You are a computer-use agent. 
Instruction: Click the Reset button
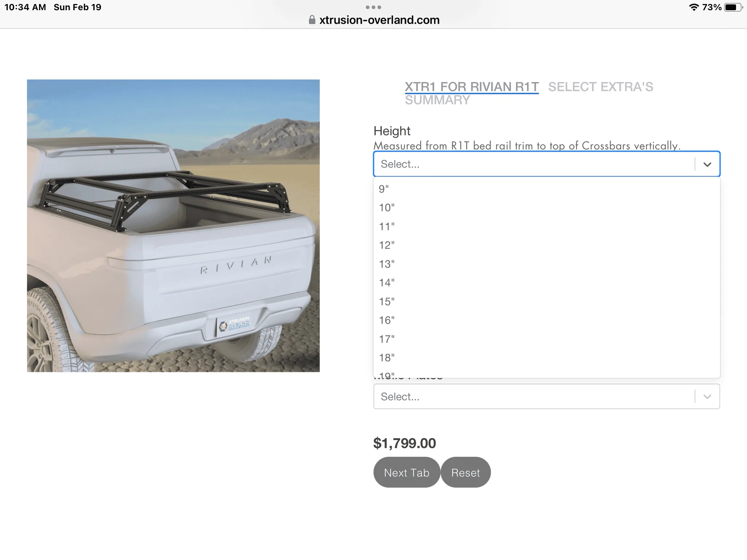pos(465,472)
